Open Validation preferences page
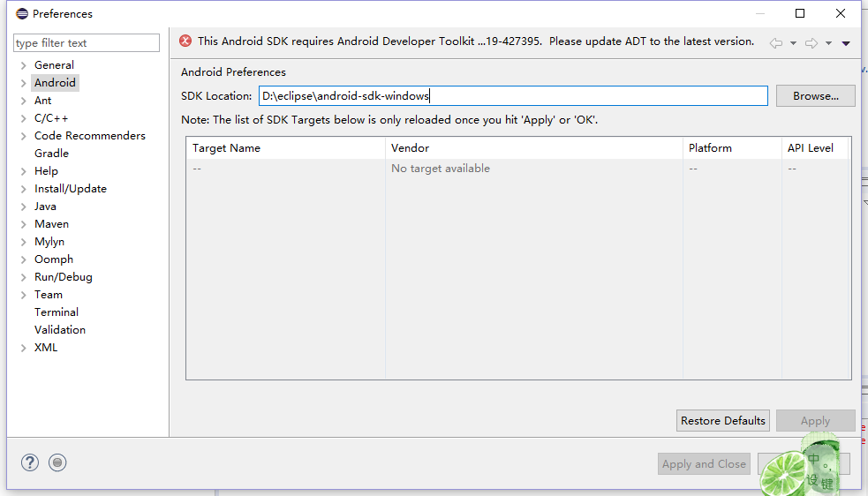Image resolution: width=868 pixels, height=496 pixels. pyautogui.click(x=60, y=330)
